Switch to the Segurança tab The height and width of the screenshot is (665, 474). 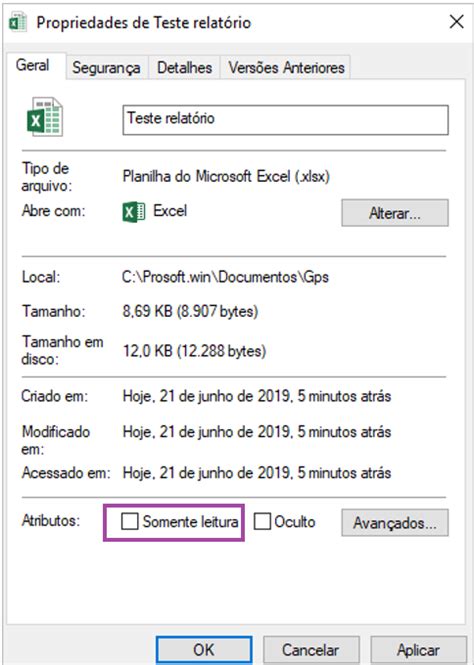(106, 67)
